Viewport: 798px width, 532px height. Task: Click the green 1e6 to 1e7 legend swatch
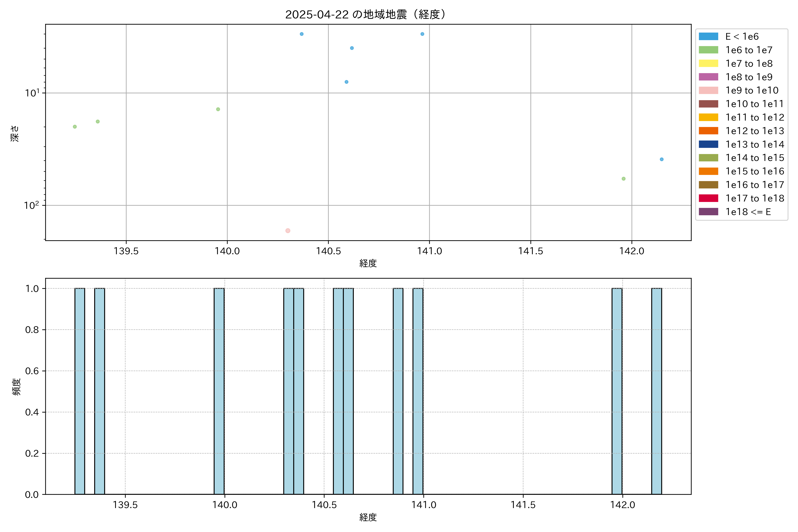(x=708, y=50)
